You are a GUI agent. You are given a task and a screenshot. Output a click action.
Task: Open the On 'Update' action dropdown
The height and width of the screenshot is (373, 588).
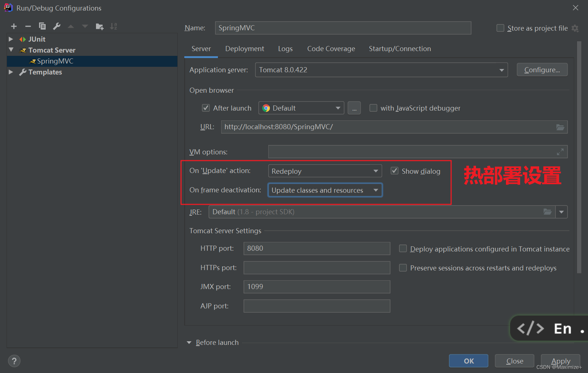(325, 171)
